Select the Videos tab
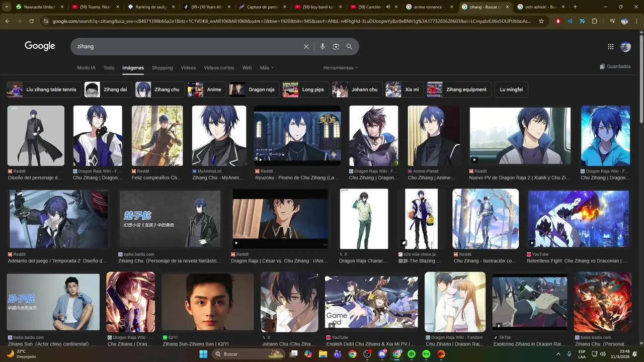Image resolution: width=644 pixels, height=362 pixels. [x=188, y=68]
